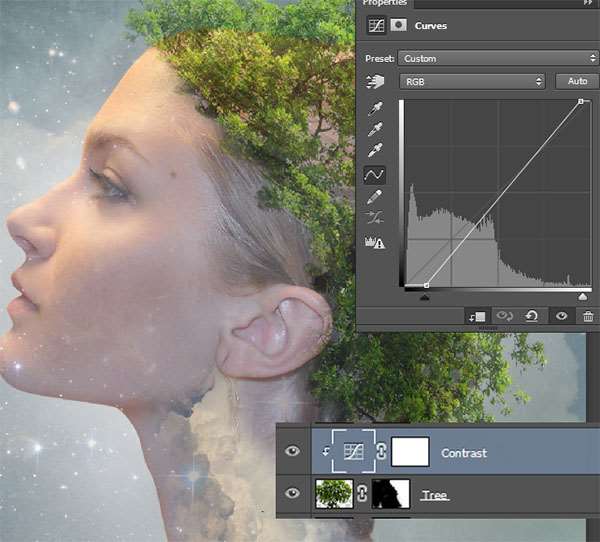This screenshot has width=600, height=542.
Task: Click the on-image targeted adjustment hand tool
Action: click(x=376, y=81)
